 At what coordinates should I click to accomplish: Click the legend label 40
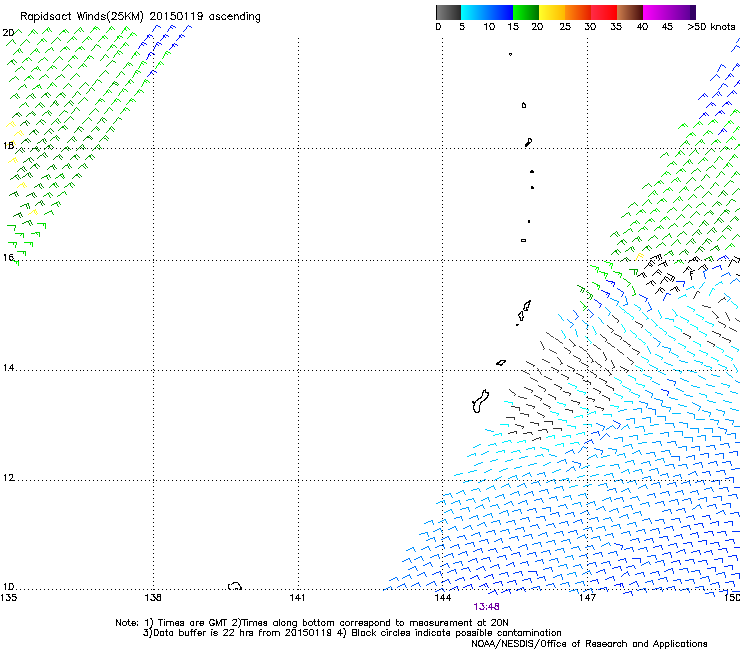(642, 27)
